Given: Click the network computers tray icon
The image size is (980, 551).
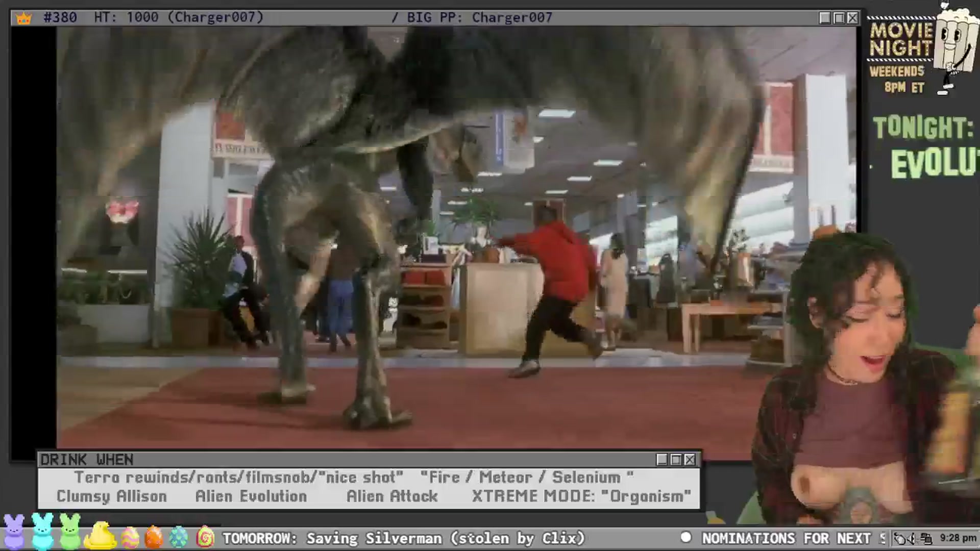Looking at the screenshot, I should pyautogui.click(x=926, y=538).
